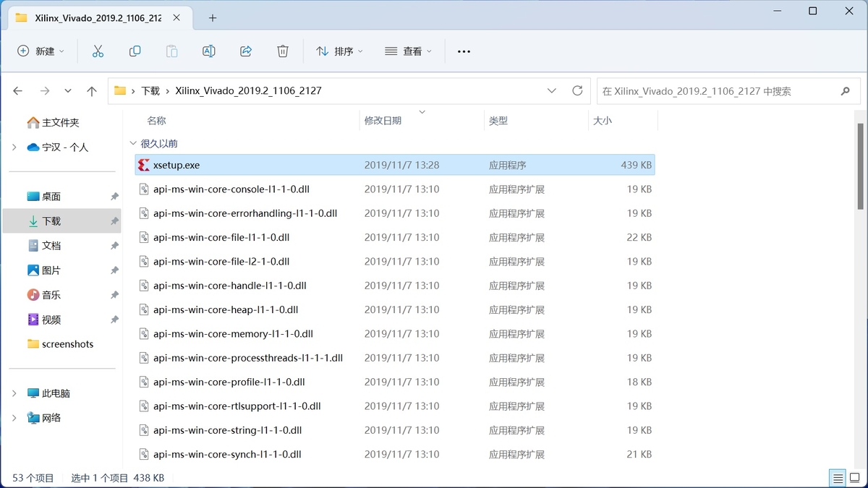The width and height of the screenshot is (868, 488).
Task: Expand the 此电脑 tree node
Action: pos(14,393)
